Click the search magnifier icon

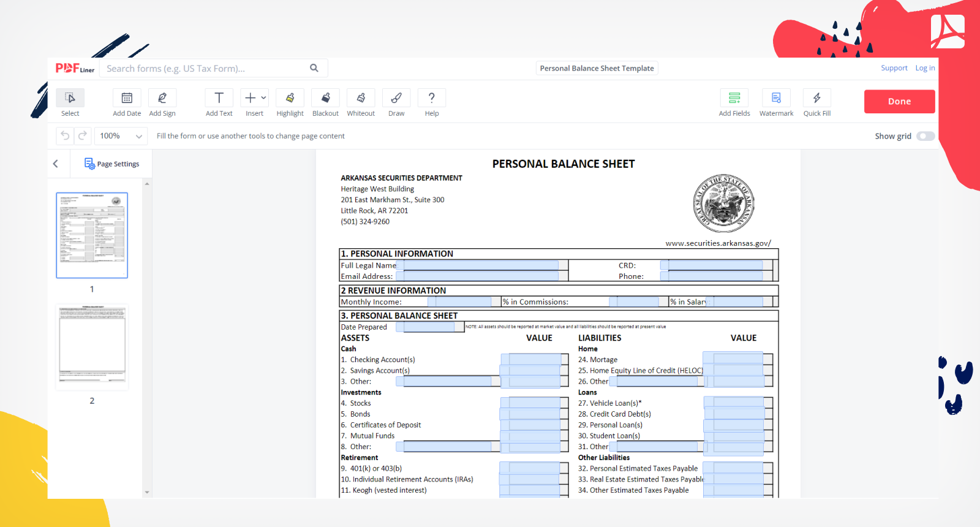tap(314, 68)
